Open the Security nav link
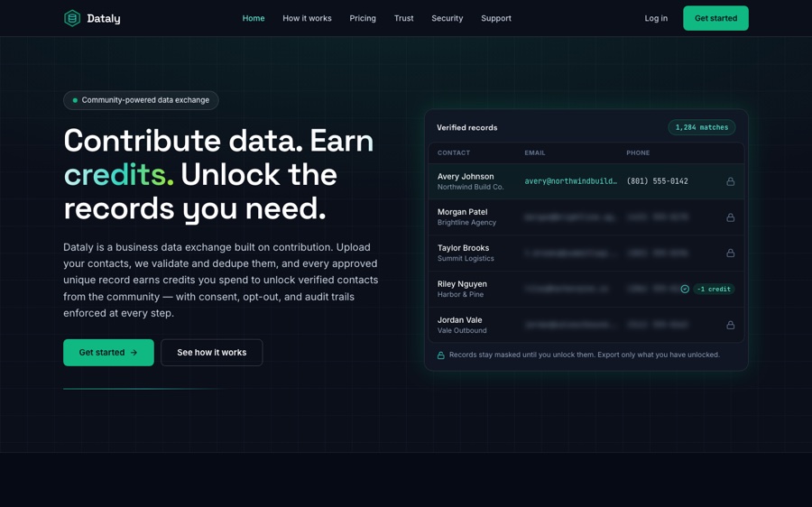The image size is (812, 507). (x=447, y=18)
